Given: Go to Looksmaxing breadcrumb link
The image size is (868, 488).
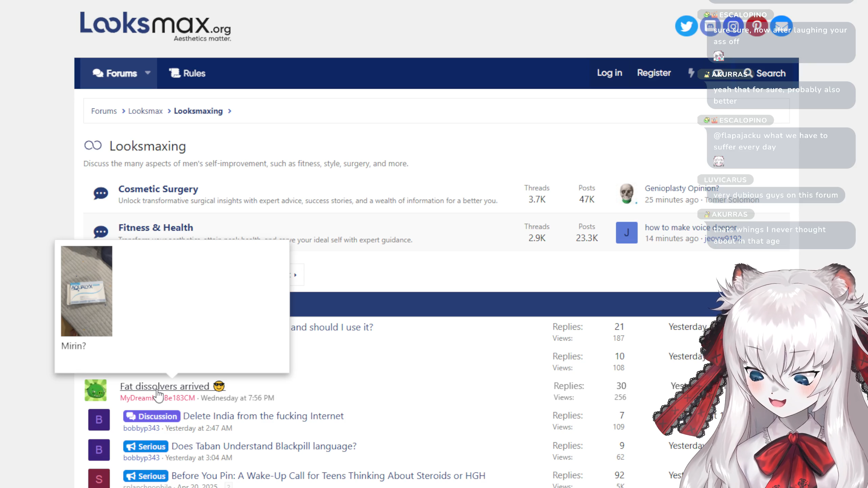Looking at the screenshot, I should 198,111.
